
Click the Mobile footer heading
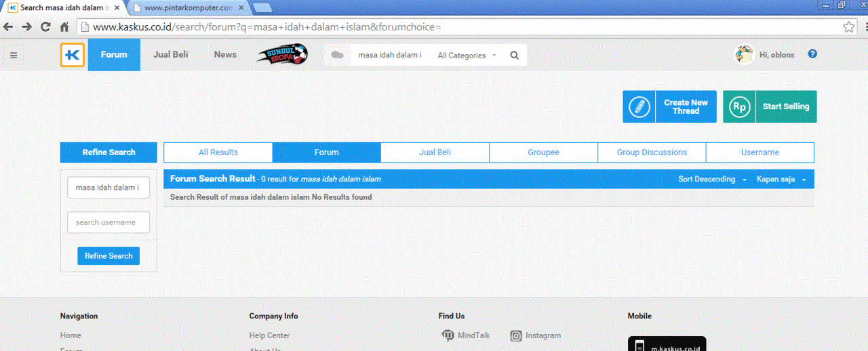pyautogui.click(x=639, y=316)
